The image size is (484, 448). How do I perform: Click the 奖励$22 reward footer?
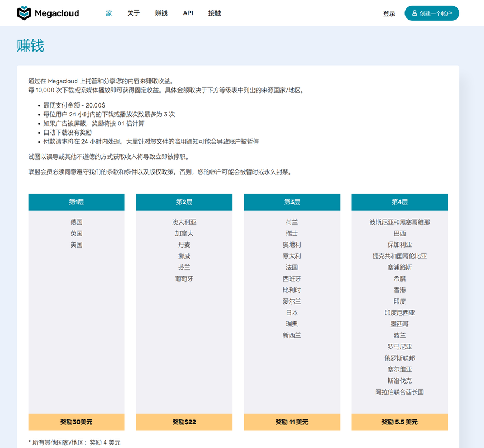coord(184,422)
